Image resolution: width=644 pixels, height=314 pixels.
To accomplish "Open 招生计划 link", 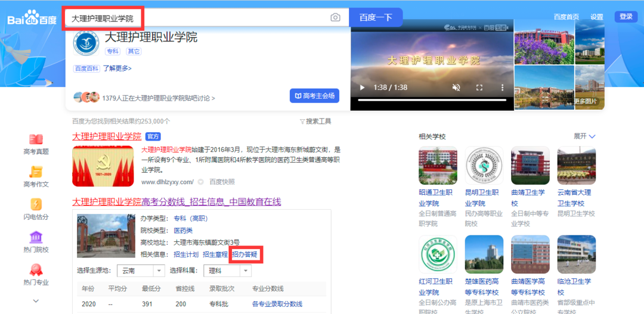I will click(186, 254).
